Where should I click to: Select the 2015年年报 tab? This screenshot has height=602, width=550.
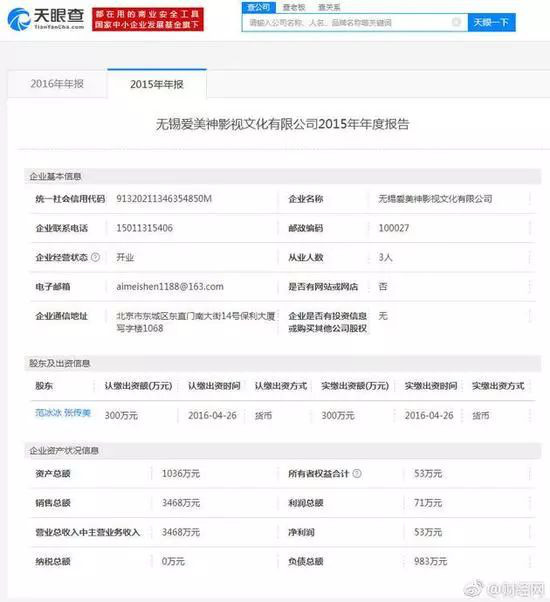[157, 84]
